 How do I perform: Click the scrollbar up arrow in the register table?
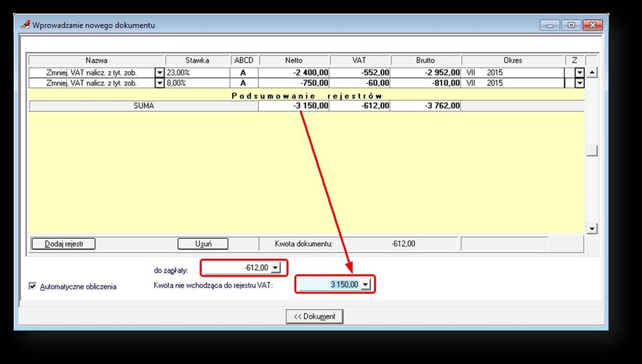tap(592, 73)
